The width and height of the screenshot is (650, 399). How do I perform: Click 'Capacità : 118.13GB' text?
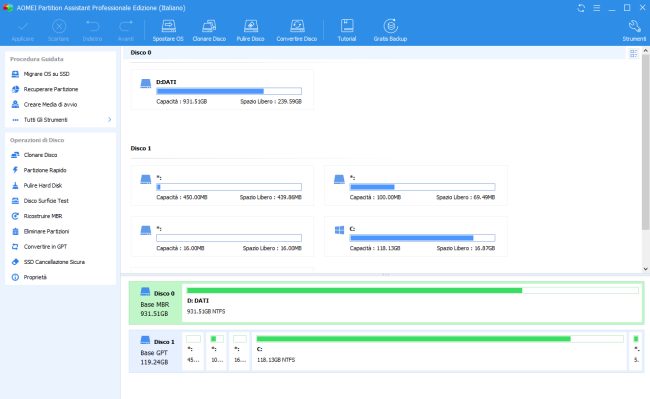pyautogui.click(x=375, y=248)
